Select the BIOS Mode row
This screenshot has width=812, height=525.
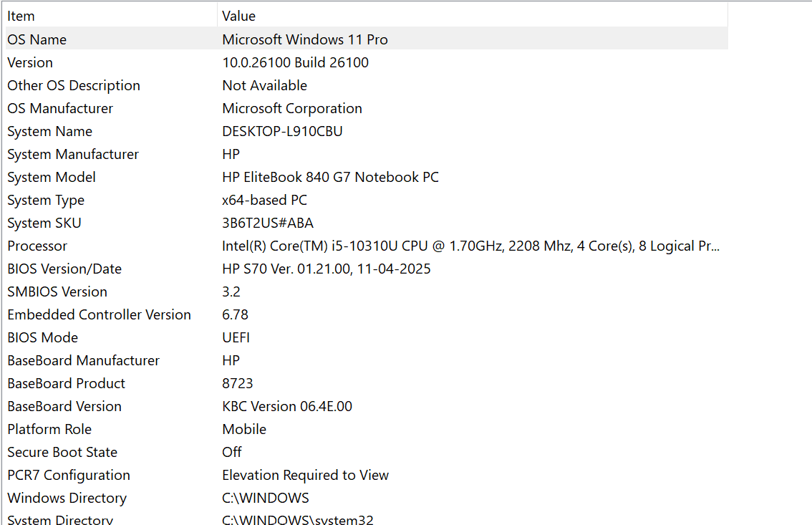coord(367,337)
